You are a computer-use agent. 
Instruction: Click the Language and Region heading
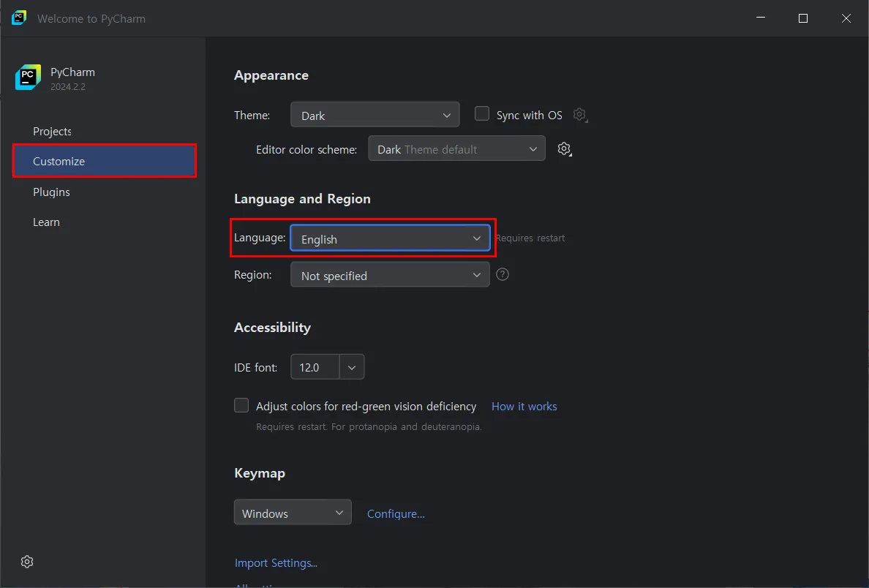pyautogui.click(x=302, y=198)
